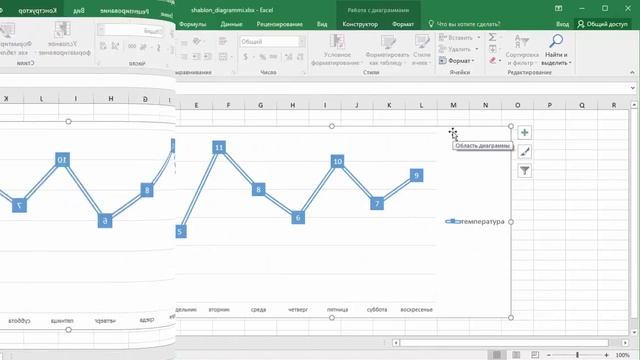Toggle wrap text

pos(222,41)
